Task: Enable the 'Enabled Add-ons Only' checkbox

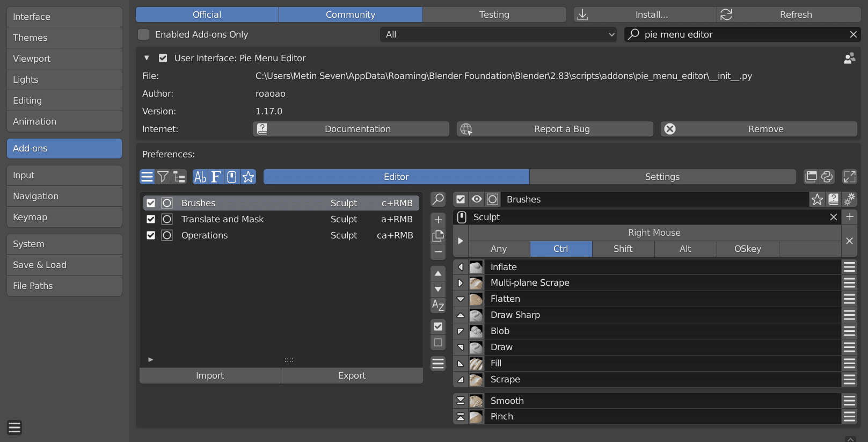Action: [x=143, y=34]
